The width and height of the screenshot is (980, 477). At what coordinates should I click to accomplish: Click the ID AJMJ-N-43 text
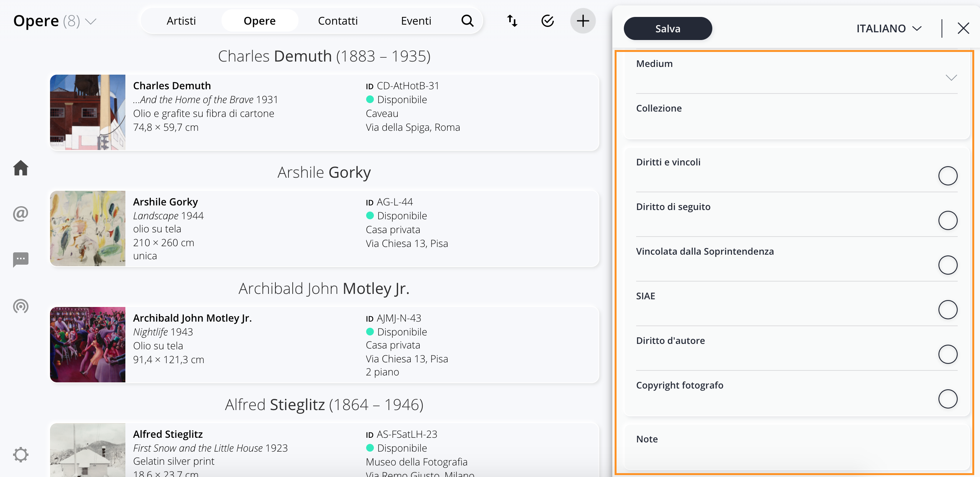393,318
